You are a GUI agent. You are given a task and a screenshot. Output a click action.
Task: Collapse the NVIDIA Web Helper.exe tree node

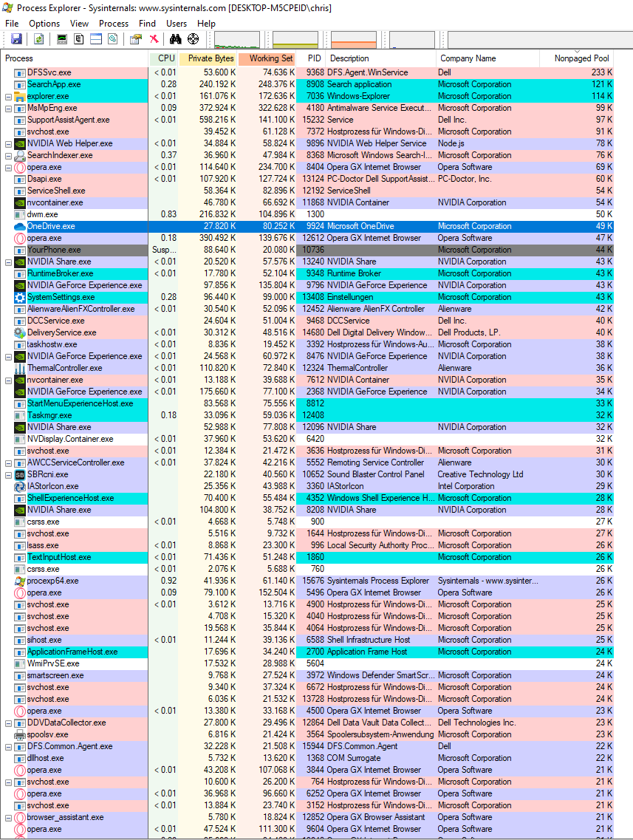point(8,144)
